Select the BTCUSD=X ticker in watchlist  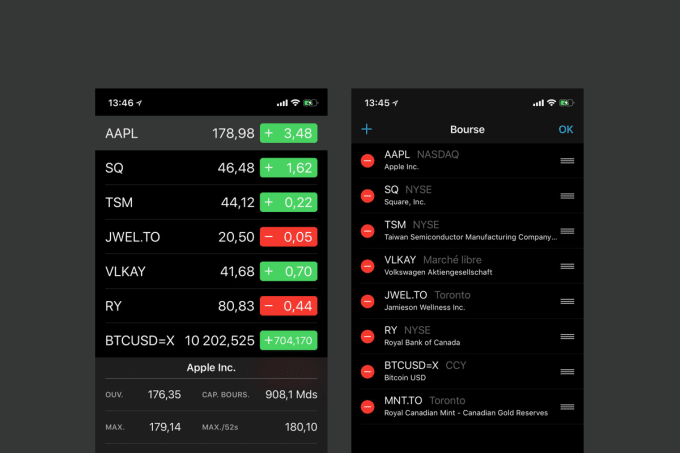coord(140,341)
